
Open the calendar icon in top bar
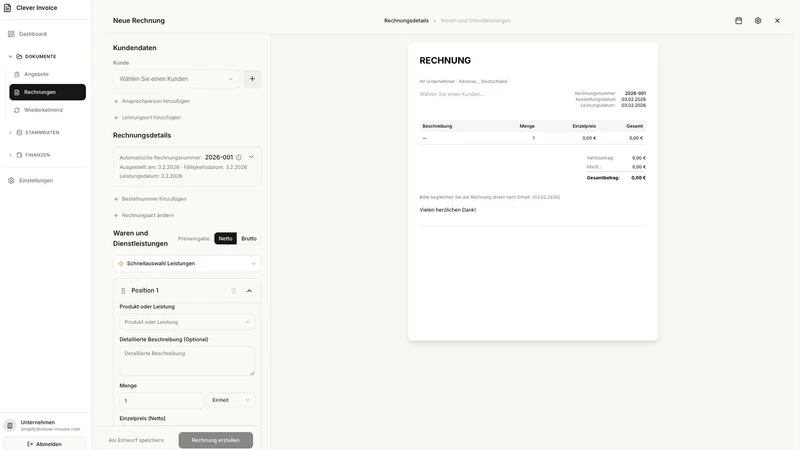point(738,21)
